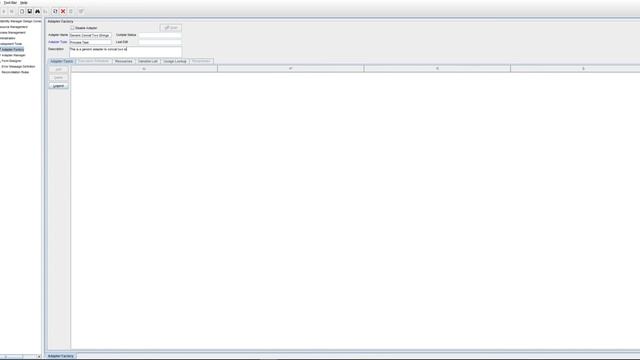Select Form Designer in the tree

tap(11, 61)
